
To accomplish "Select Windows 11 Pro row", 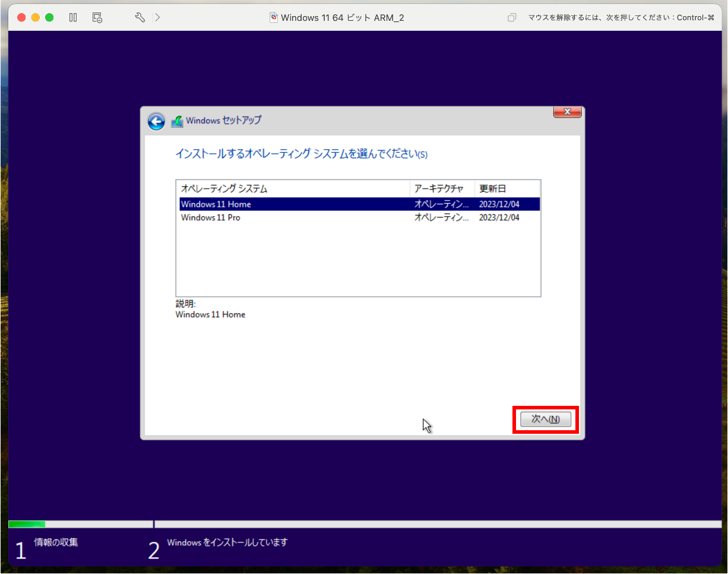I will (x=359, y=217).
